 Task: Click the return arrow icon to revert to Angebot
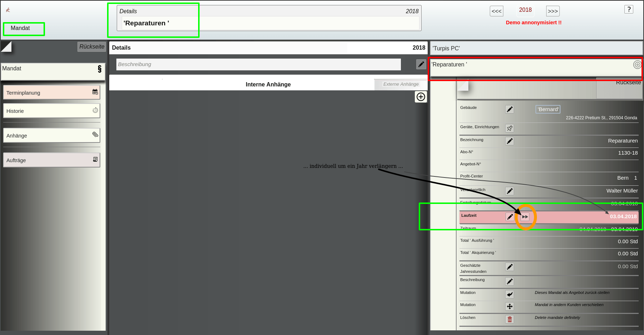tap(509, 294)
